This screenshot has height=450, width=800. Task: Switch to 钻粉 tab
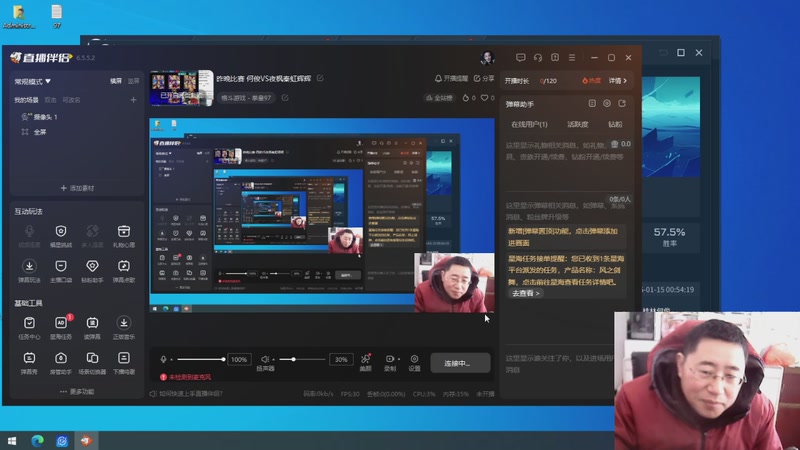pos(615,124)
